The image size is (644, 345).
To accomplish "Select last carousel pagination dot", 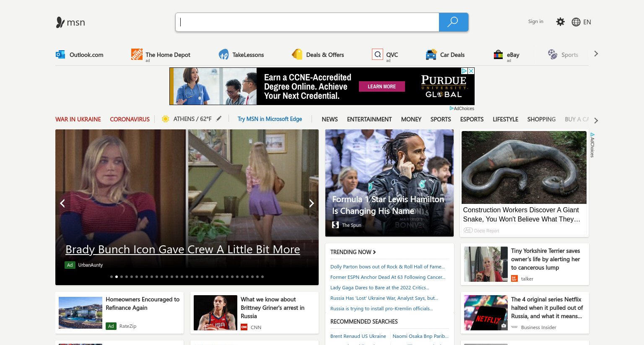I will [262, 277].
